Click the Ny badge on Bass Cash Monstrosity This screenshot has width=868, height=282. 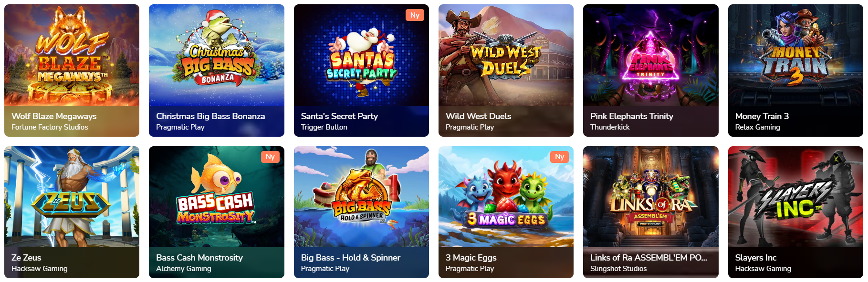click(270, 157)
